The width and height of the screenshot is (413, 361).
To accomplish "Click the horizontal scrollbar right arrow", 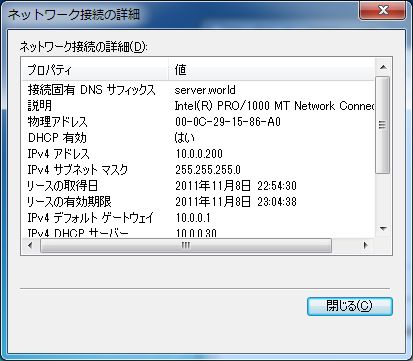I will point(366,246).
